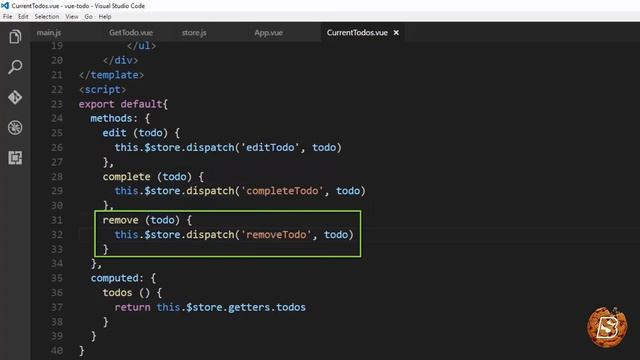640x360 pixels.
Task: Click the 'edit (todo) {' line
Action: [141, 133]
